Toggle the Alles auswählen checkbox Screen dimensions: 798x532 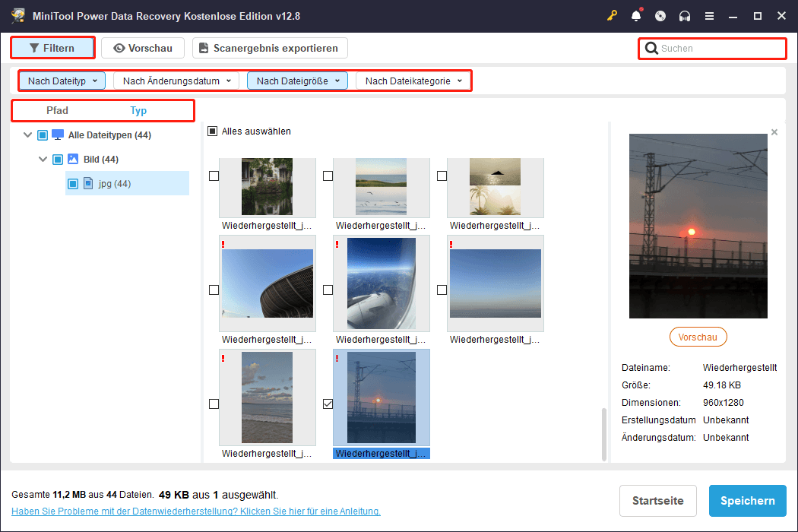pos(211,131)
